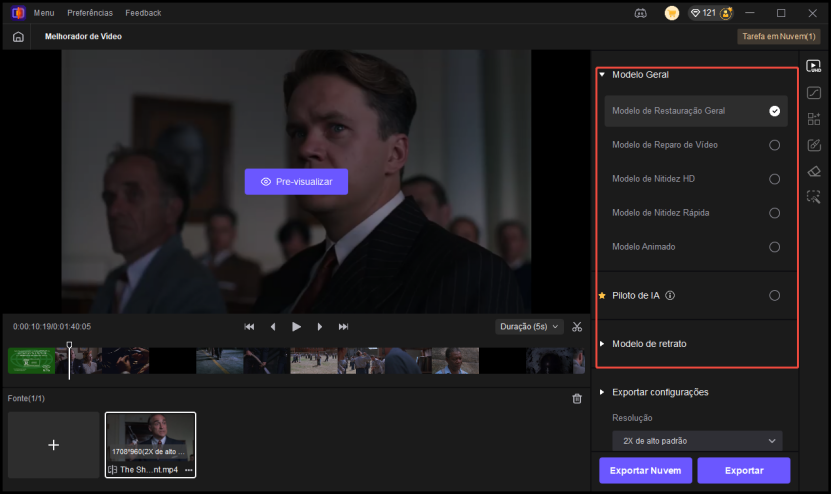Select The Sh...nt.mp4 source thumbnail
Image resolution: width=831 pixels, height=494 pixels.
tap(151, 445)
